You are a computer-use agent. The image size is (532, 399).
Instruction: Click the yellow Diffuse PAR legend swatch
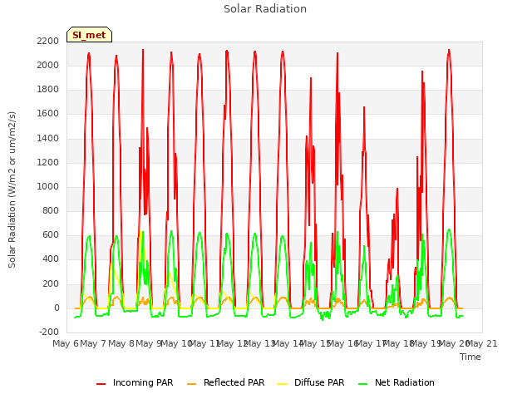click(283, 384)
